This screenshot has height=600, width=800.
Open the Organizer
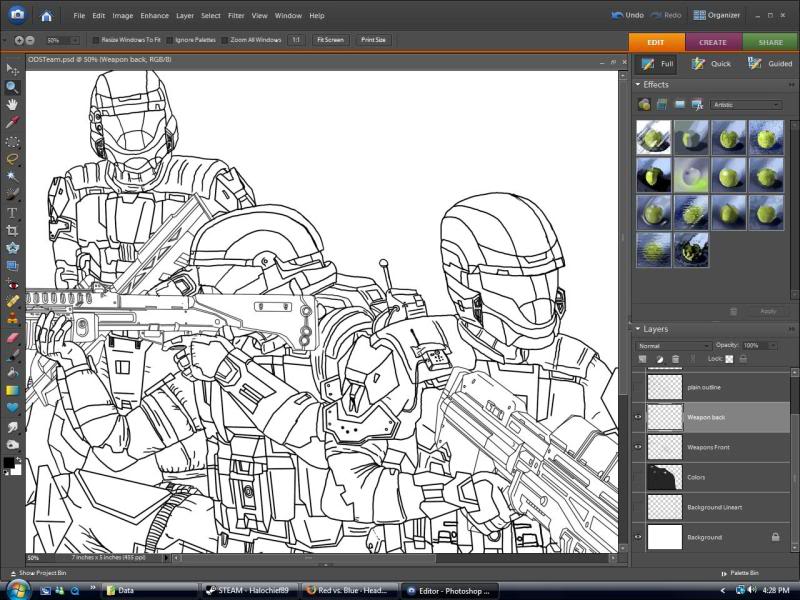coord(716,15)
